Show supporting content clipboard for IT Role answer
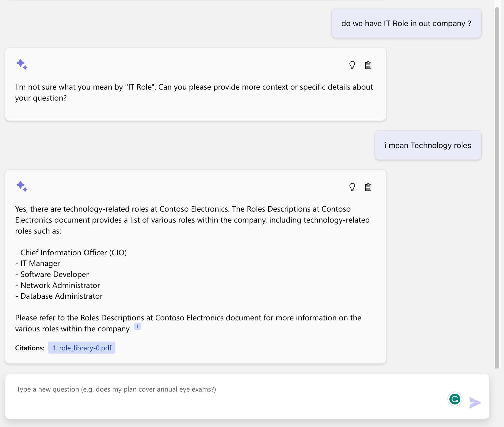The height and width of the screenshot is (427, 504). tap(368, 65)
